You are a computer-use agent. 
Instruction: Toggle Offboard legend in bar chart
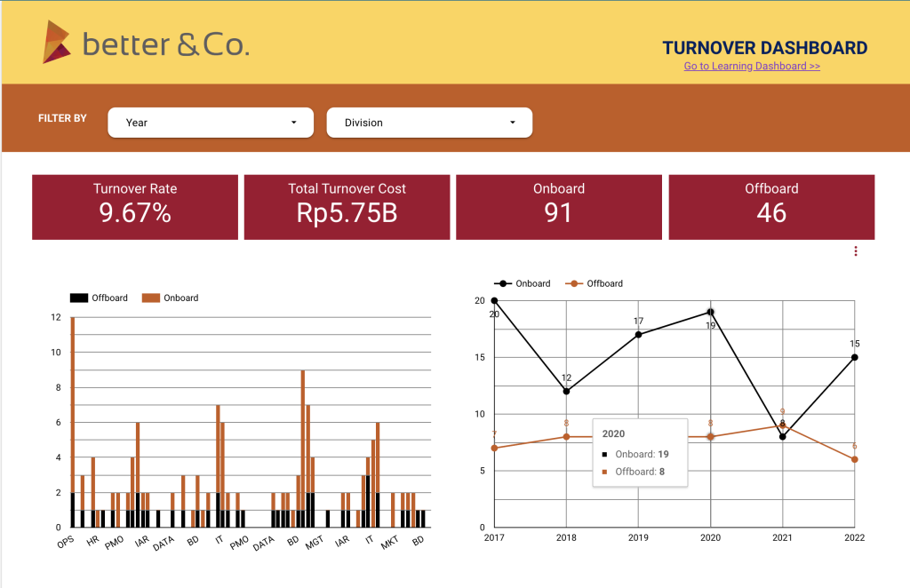100,298
